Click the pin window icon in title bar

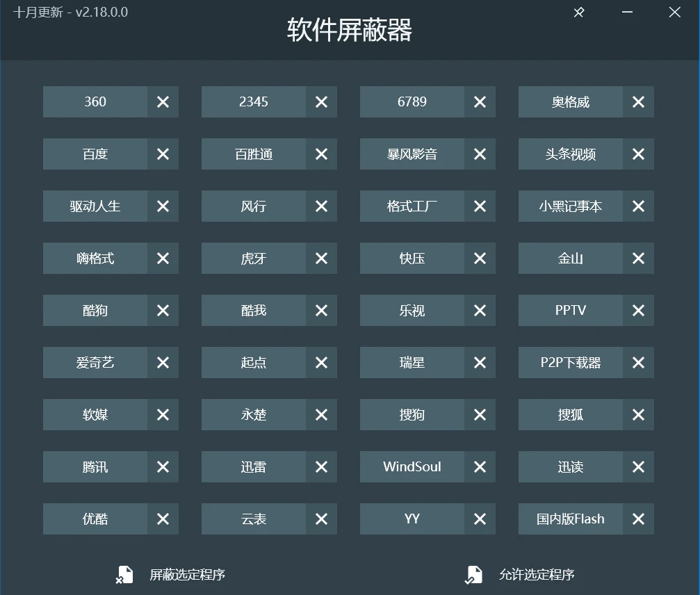(578, 13)
